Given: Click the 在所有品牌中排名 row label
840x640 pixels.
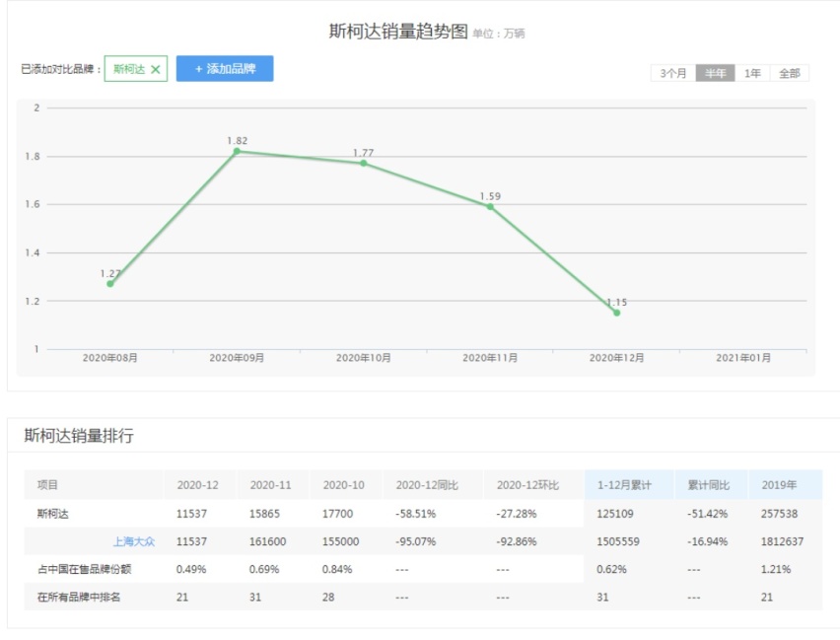Looking at the screenshot, I should [79, 598].
